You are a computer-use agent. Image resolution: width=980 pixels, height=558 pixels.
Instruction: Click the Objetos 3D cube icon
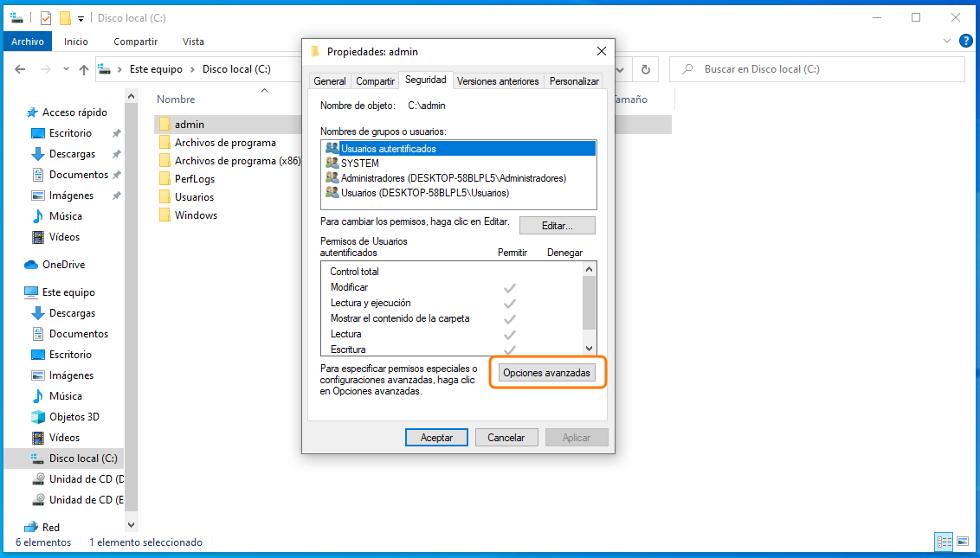click(x=38, y=417)
